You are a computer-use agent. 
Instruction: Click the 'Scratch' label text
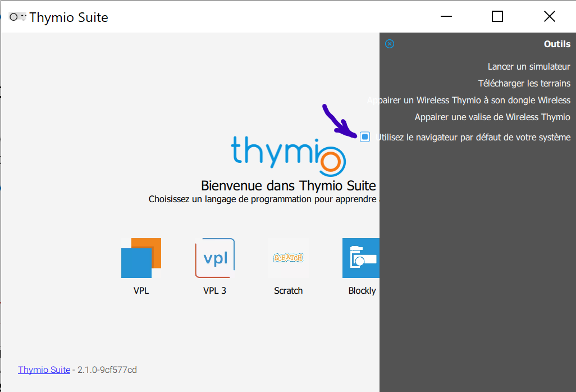pyautogui.click(x=289, y=290)
